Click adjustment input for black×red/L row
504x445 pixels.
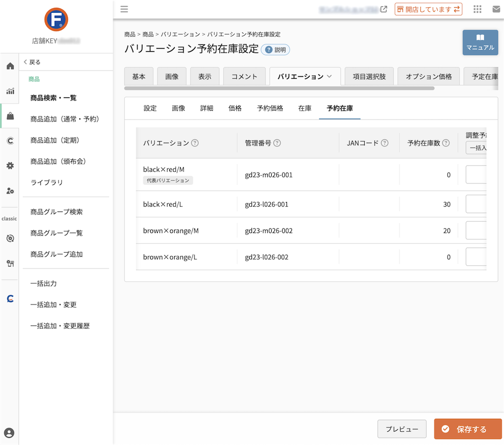pyautogui.click(x=476, y=204)
